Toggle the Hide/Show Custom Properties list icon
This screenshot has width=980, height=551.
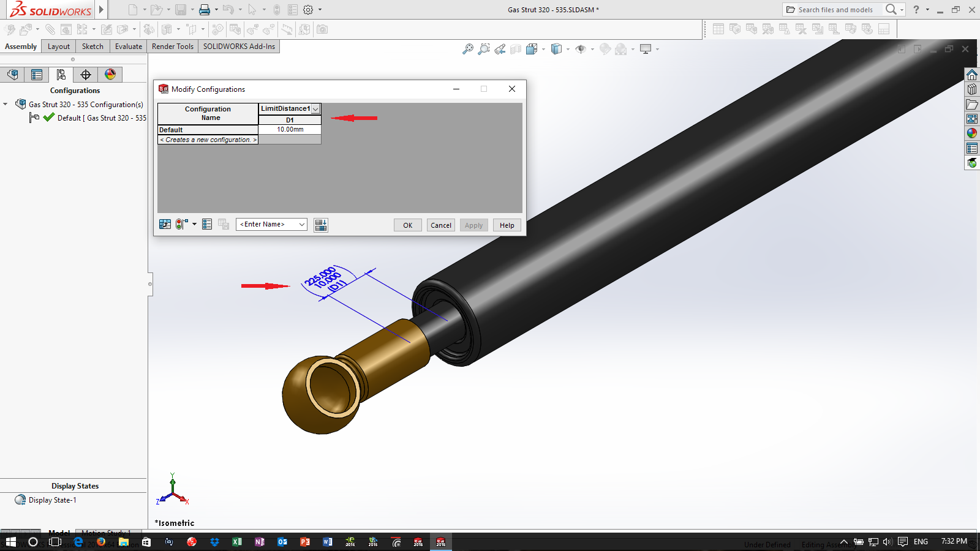click(207, 225)
